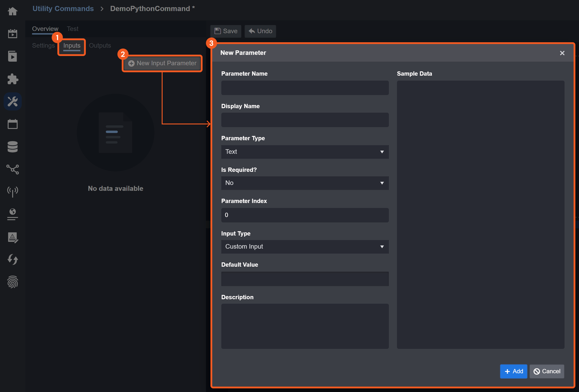579x392 pixels.
Task: Click the Add button
Action: pos(513,371)
